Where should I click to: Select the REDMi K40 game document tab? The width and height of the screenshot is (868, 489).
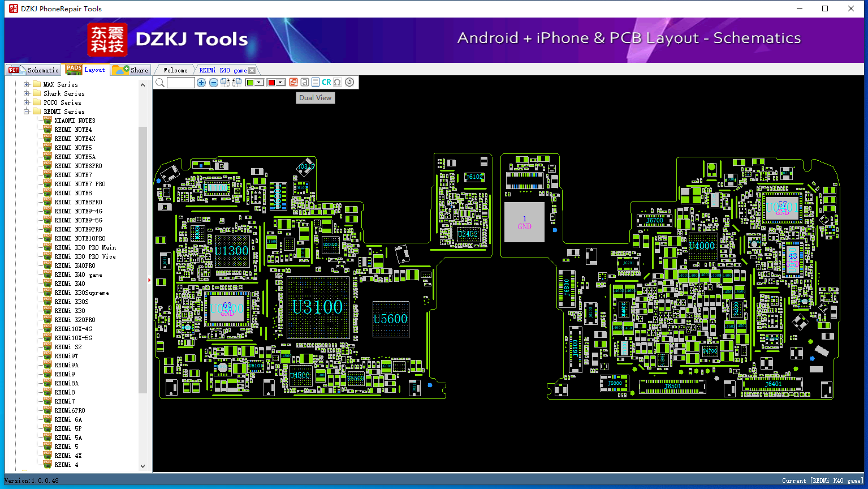pos(223,70)
